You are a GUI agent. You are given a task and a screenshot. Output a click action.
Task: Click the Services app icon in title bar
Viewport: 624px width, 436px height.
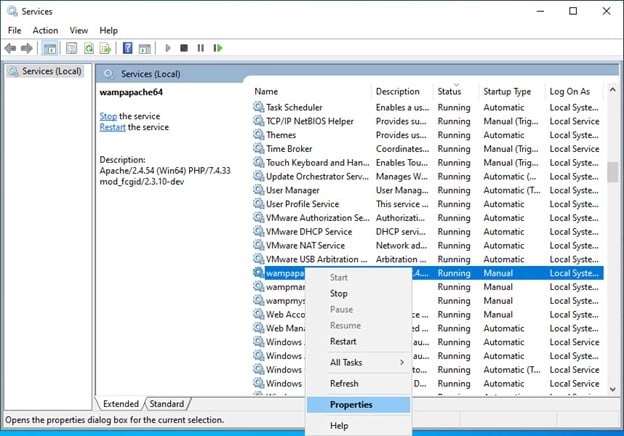pos(12,11)
